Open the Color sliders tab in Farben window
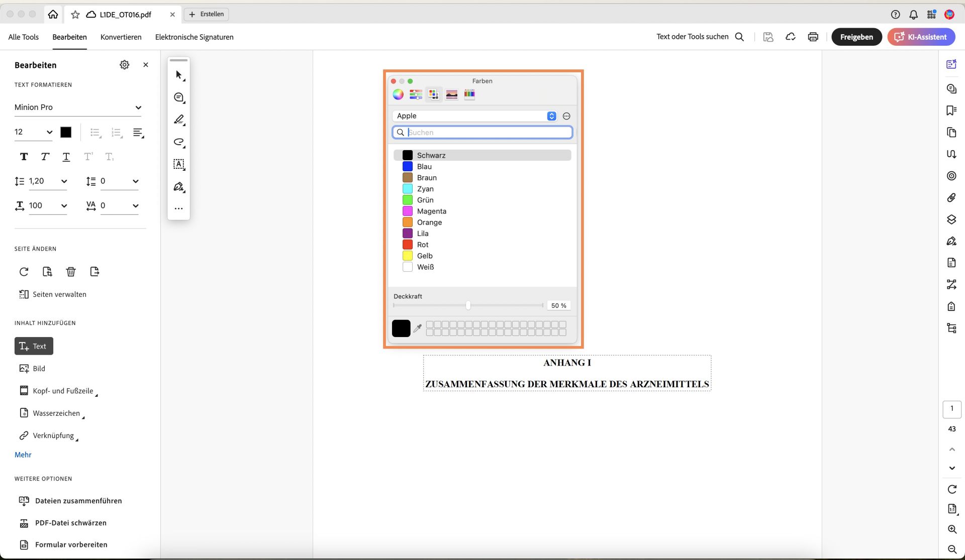 coord(415,94)
